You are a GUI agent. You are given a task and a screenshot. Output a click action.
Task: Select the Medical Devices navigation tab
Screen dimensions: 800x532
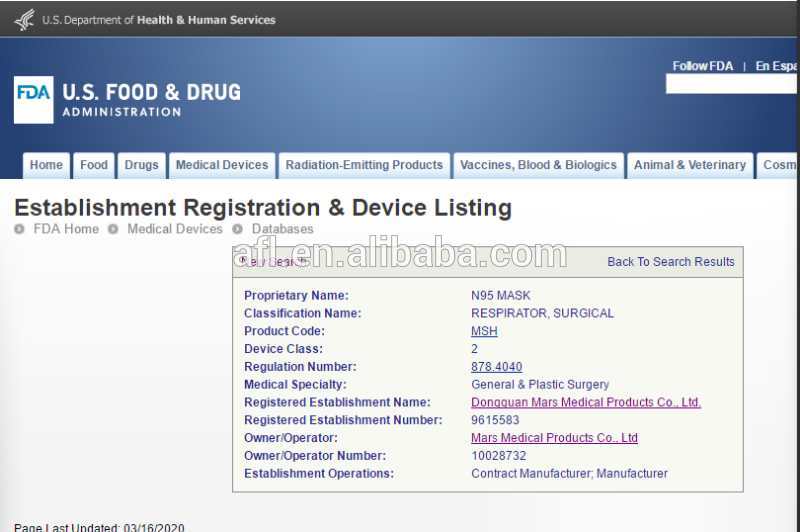coord(222,165)
